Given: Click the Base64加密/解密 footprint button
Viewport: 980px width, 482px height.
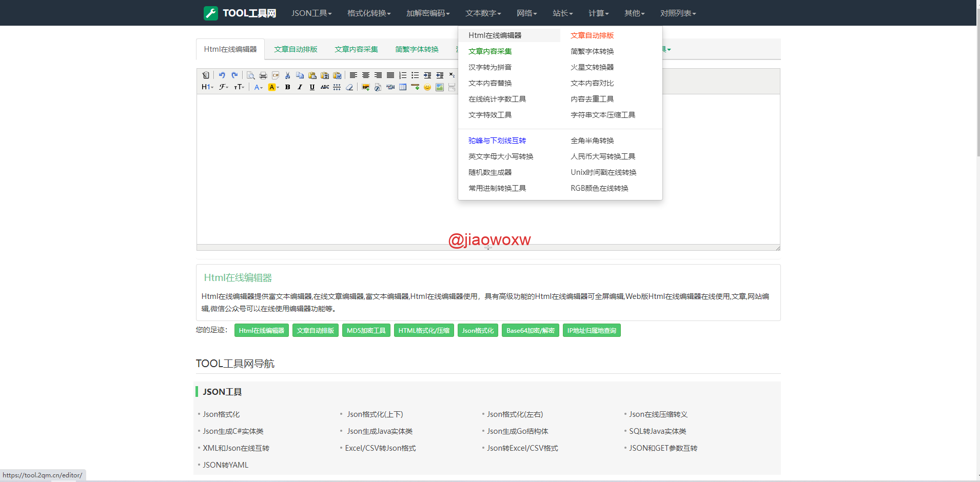Looking at the screenshot, I should pos(531,331).
